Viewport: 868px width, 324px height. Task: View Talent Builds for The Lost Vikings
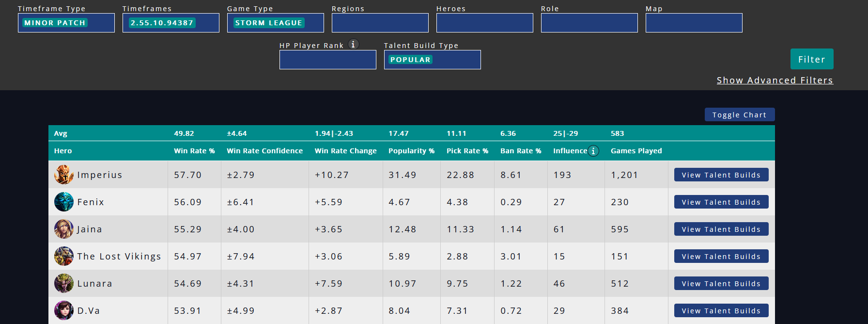click(x=721, y=256)
